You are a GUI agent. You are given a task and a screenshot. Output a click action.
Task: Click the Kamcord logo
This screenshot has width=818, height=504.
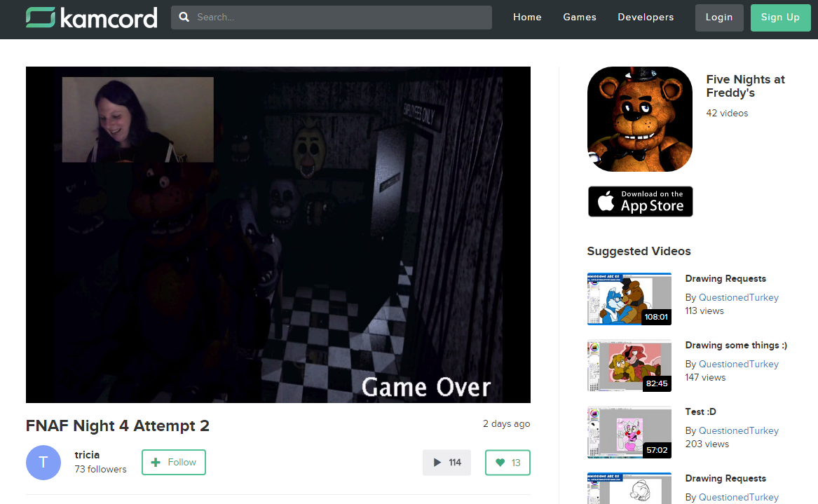coord(91,18)
